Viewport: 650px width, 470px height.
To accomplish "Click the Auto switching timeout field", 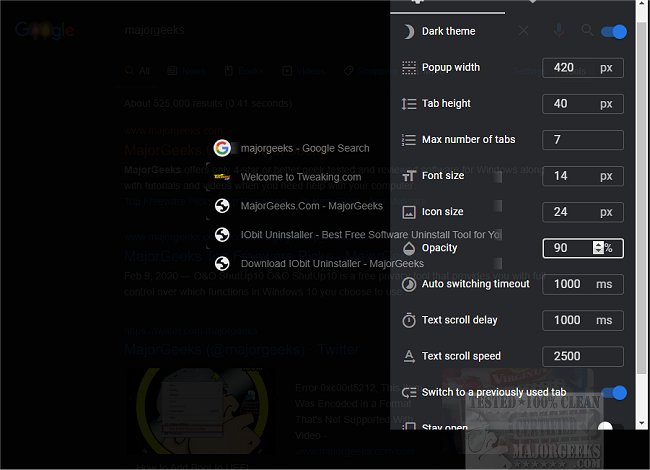I will coord(583,284).
